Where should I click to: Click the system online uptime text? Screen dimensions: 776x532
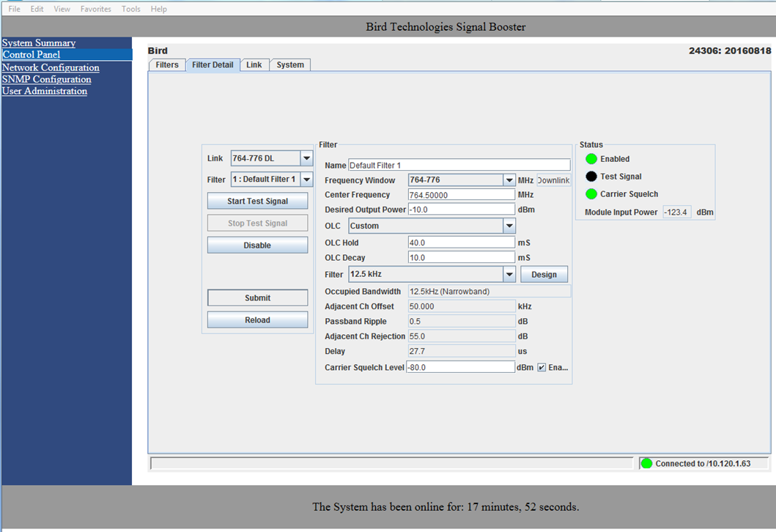coord(446,507)
